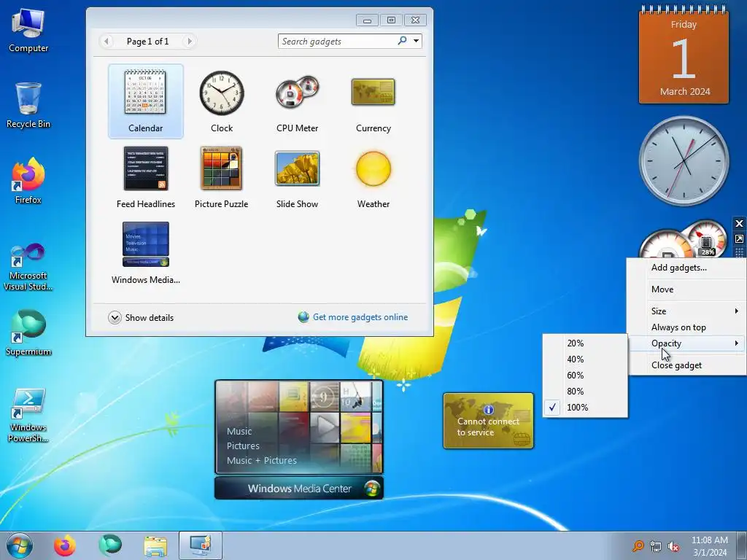Open the taskbar date and time
The image size is (747, 560).
(x=710, y=546)
